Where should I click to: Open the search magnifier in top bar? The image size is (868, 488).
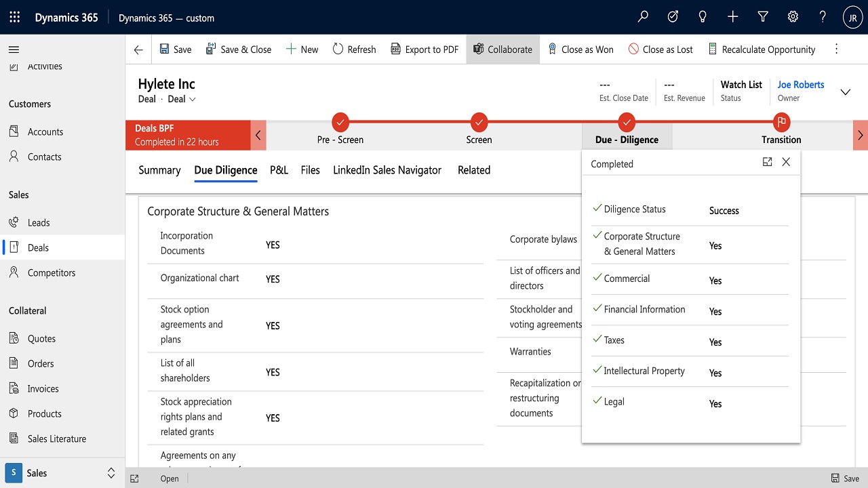[643, 18]
